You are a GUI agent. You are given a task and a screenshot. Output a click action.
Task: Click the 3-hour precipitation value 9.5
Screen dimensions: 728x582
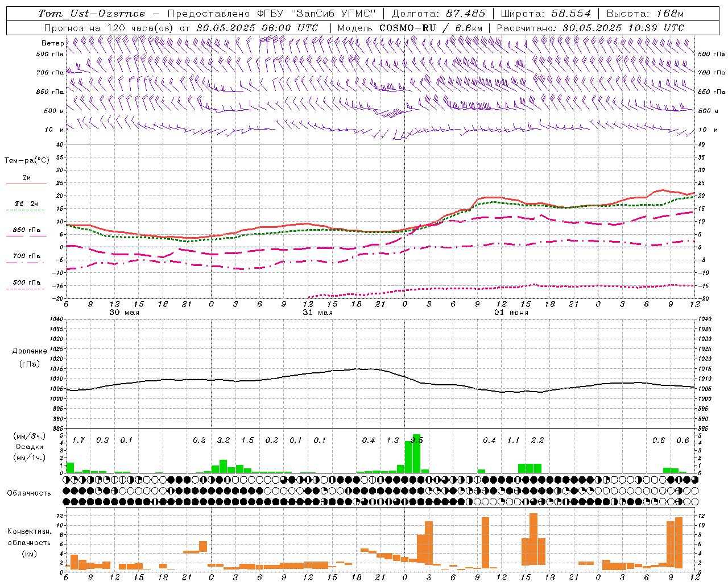(x=417, y=440)
